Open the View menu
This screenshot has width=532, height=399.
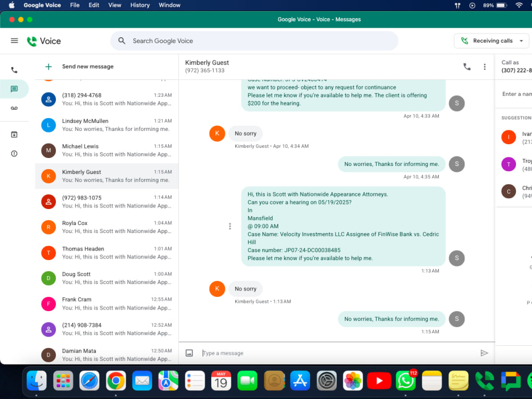pos(115,5)
